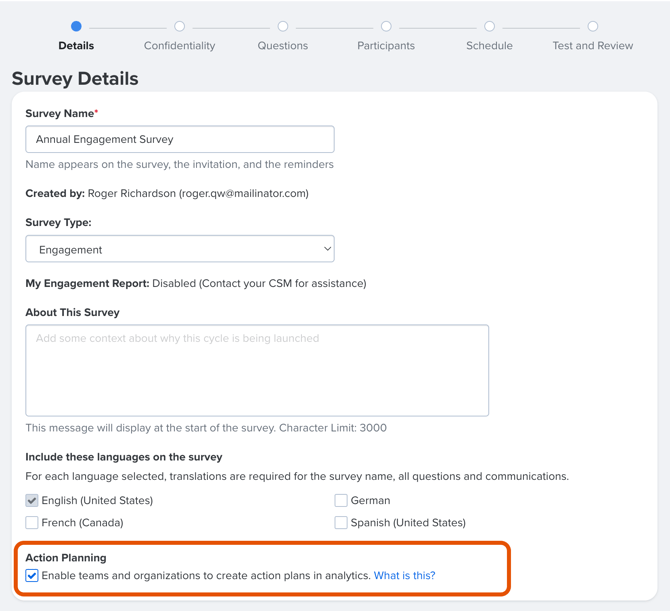Check the German language option

(341, 500)
